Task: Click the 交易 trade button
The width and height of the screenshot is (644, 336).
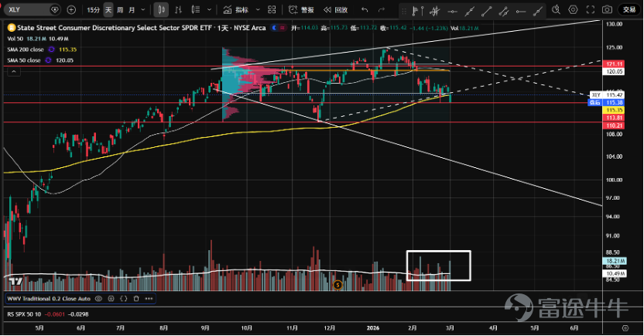Action: click(x=629, y=9)
